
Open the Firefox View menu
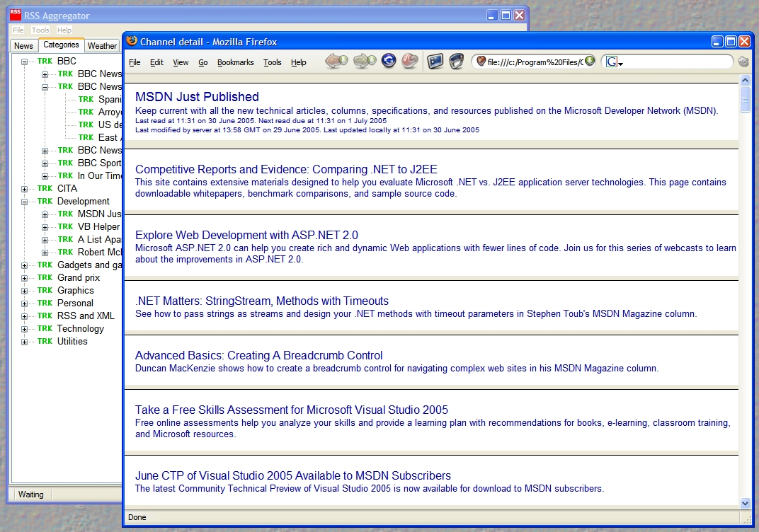[x=181, y=62]
